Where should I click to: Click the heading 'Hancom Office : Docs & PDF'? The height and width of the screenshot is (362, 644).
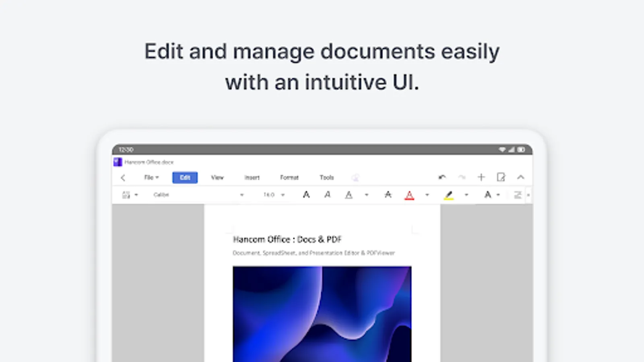click(287, 239)
